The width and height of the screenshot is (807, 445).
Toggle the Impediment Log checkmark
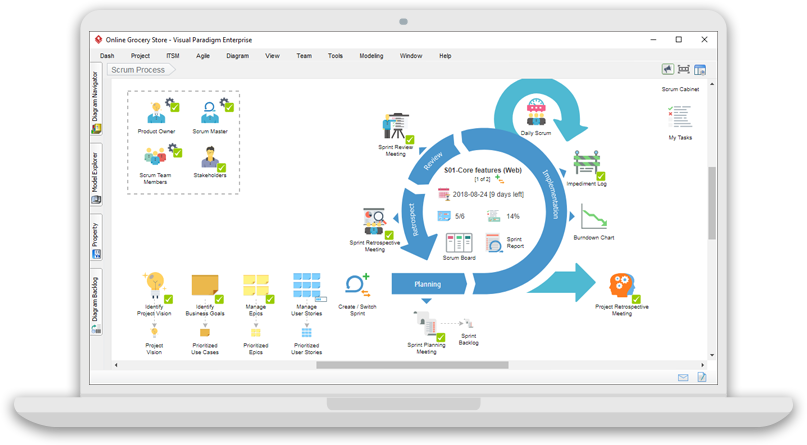coord(601,176)
